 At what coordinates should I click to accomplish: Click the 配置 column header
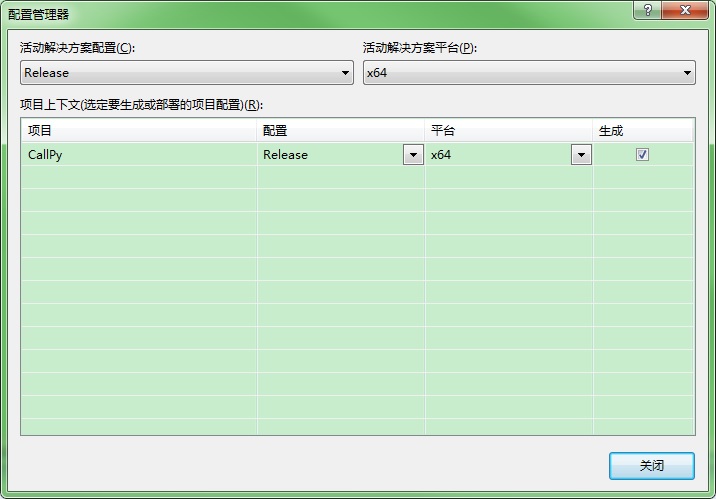(341, 131)
